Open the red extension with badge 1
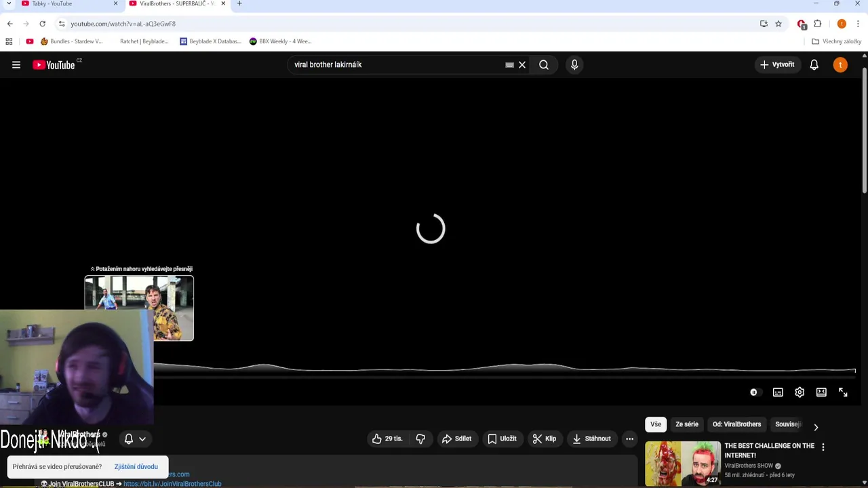The height and width of the screenshot is (488, 868). 802,24
